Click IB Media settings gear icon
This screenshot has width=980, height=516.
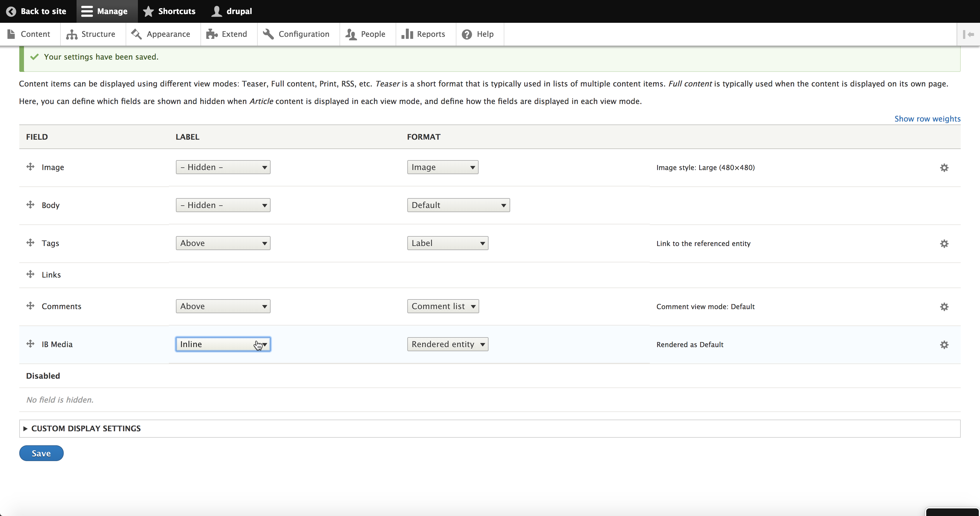tap(944, 345)
